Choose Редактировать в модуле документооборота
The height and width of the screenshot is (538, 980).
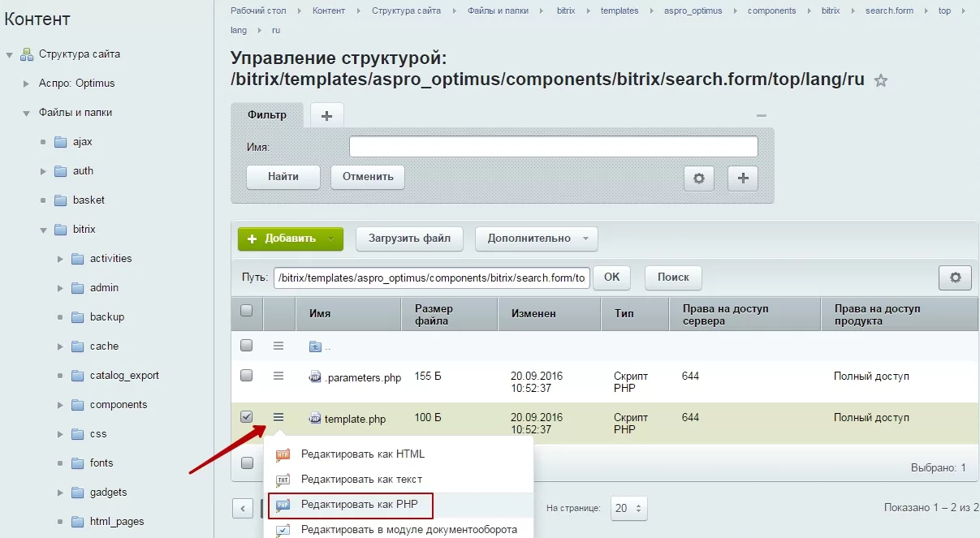click(408, 530)
